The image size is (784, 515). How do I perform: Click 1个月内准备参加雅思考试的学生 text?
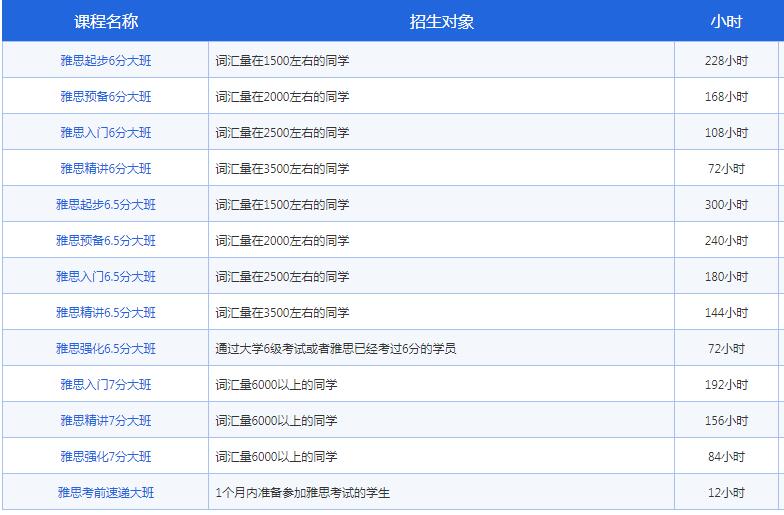pos(302,492)
